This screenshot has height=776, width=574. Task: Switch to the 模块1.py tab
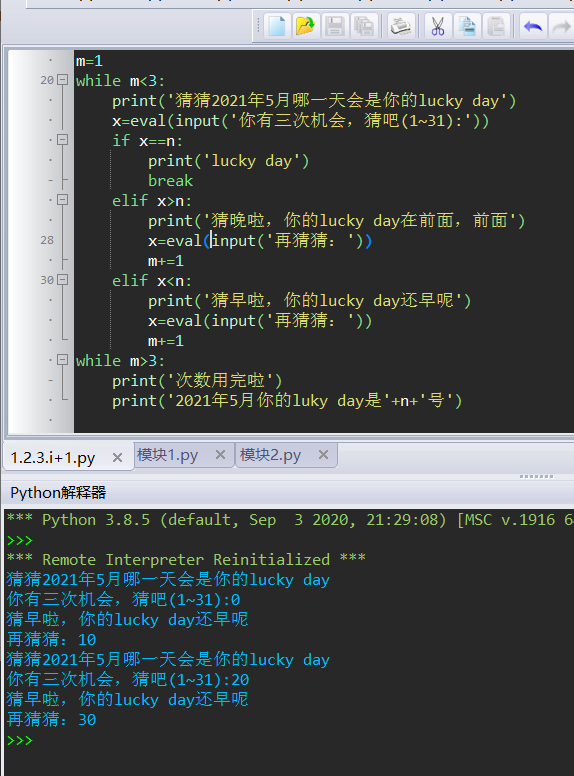167,454
